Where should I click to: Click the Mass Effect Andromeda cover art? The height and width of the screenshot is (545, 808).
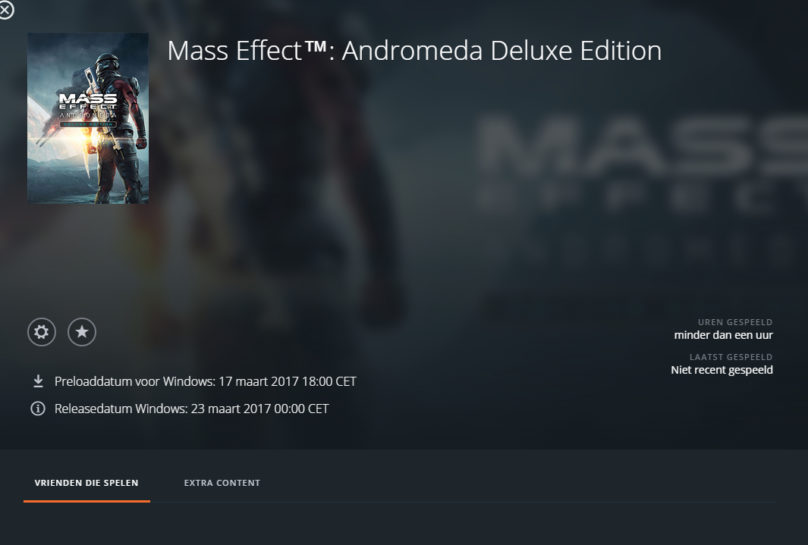[x=88, y=118]
